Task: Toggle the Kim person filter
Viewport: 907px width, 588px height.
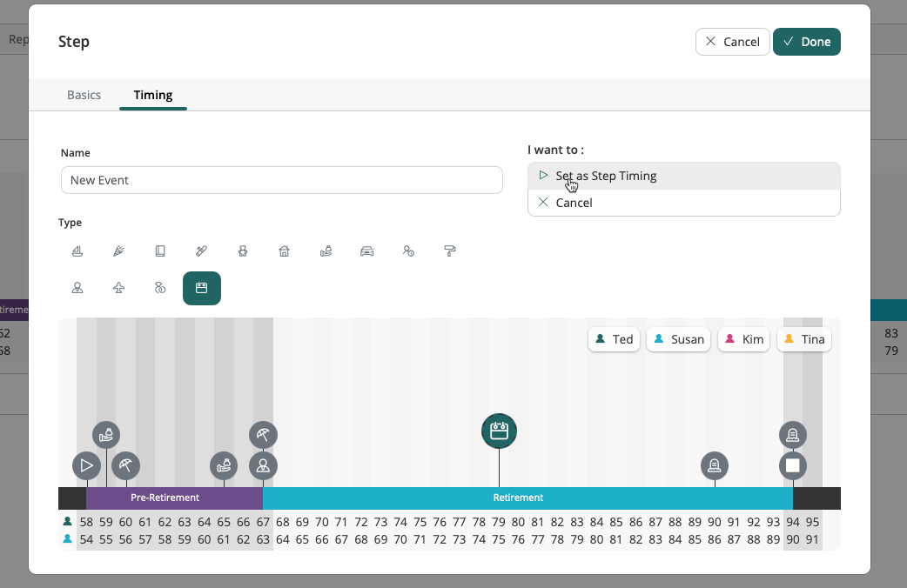Action: tap(743, 339)
